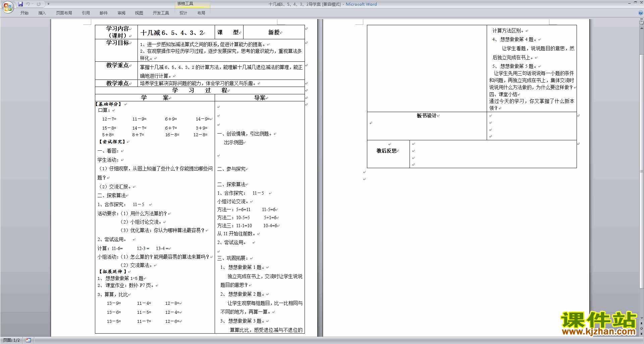
Task: Click the line 二、参与探究
Action: point(231,169)
